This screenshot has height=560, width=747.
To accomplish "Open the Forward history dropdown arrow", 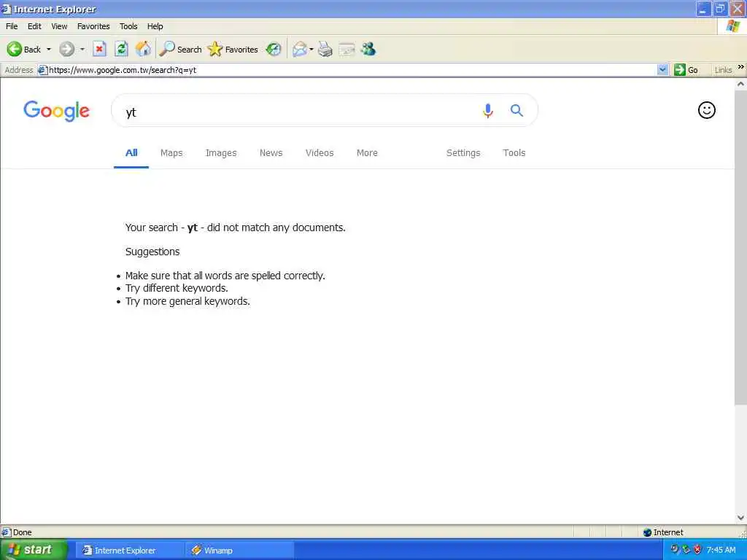I will [x=82, y=49].
